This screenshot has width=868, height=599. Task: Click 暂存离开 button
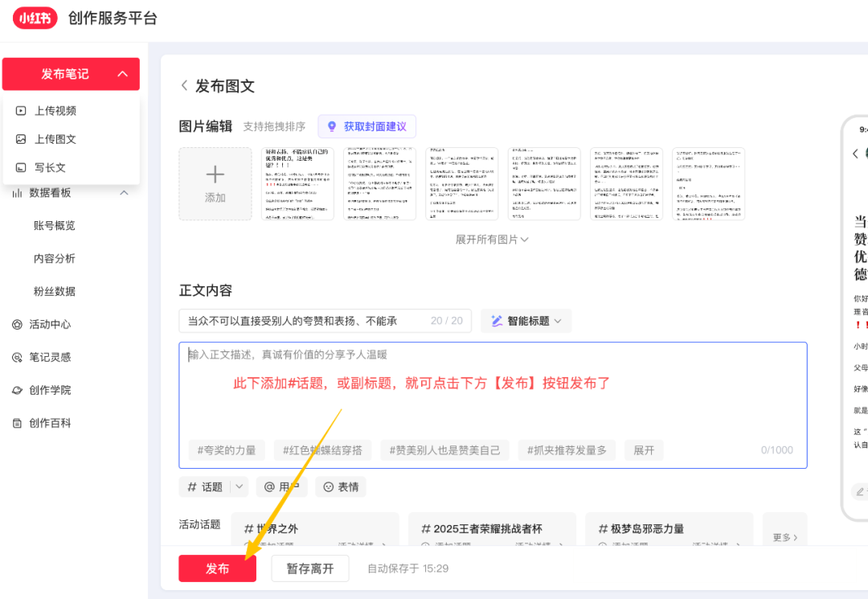tap(310, 568)
